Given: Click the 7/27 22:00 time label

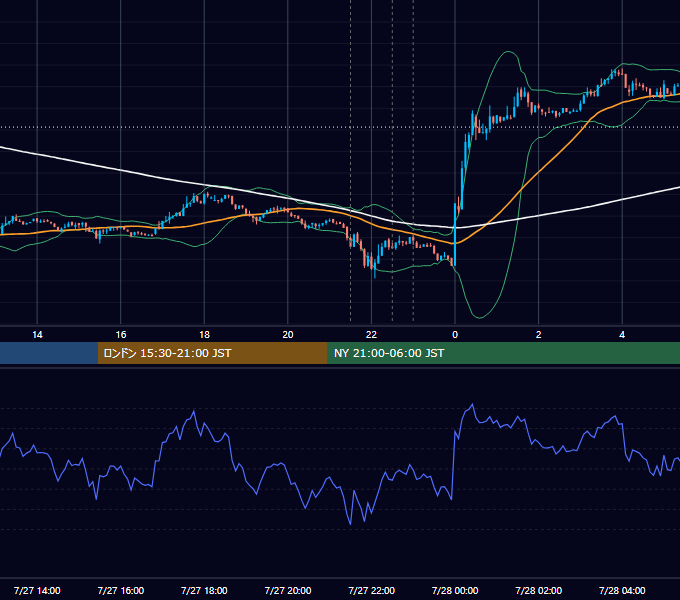Looking at the screenshot, I should coord(372,590).
